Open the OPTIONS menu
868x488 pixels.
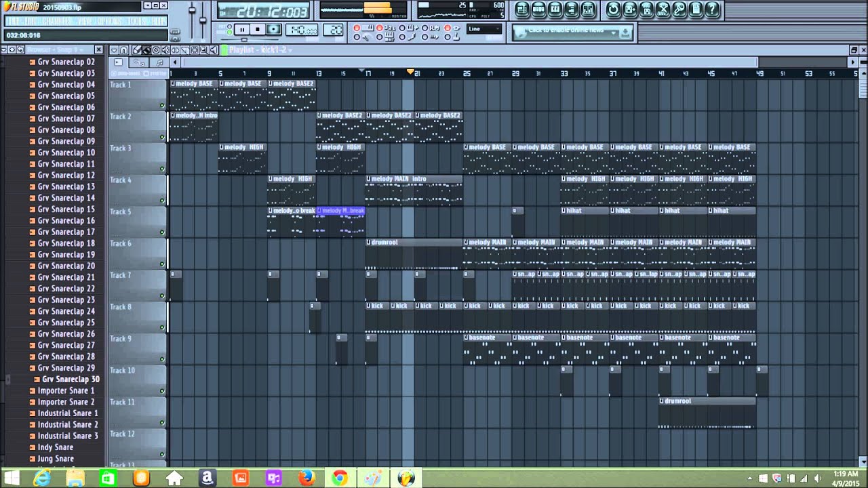coord(108,21)
